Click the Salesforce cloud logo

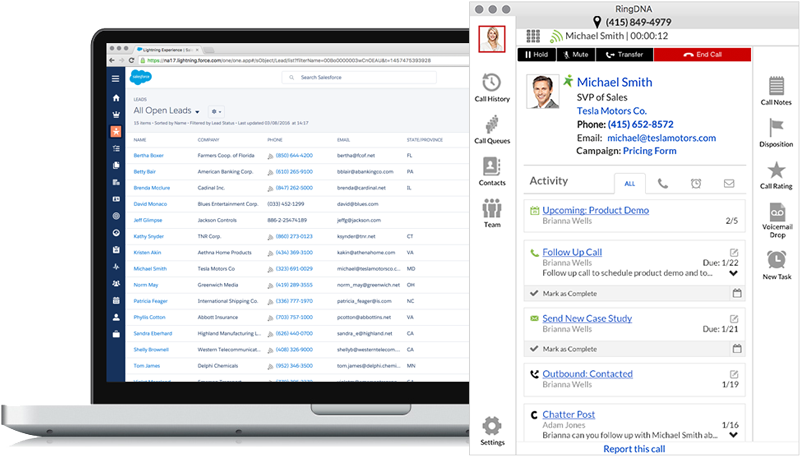pyautogui.click(x=141, y=77)
